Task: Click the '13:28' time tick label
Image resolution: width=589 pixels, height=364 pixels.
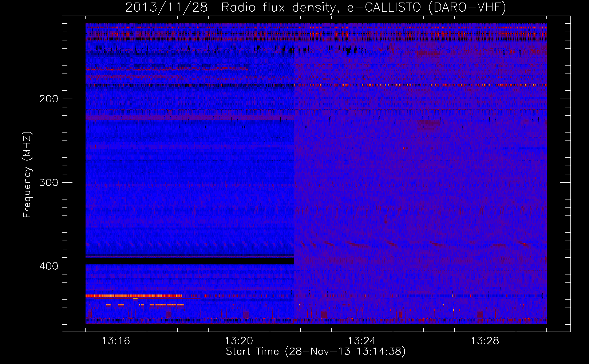Action: (485, 341)
